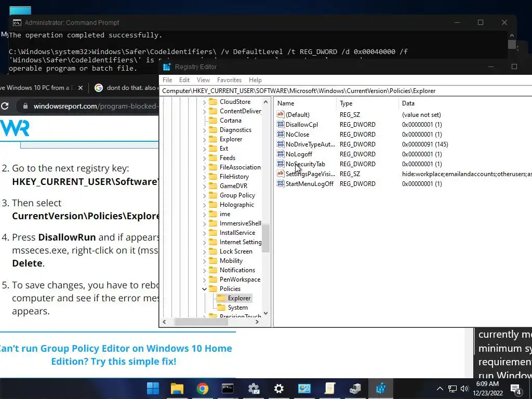Expand the Internet Settings tree node
This screenshot has height=399, width=532.
[x=204, y=242]
